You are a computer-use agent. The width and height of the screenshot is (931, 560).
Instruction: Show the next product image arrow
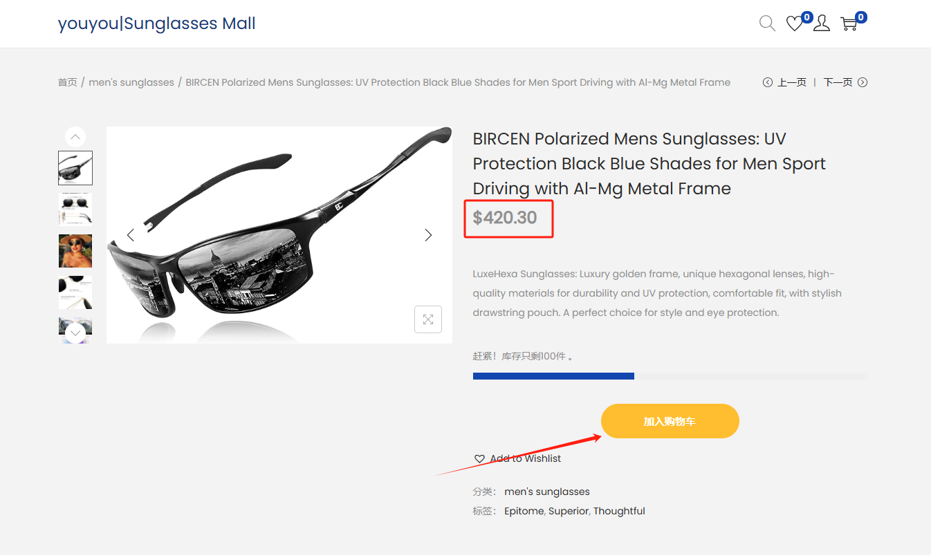tap(428, 235)
